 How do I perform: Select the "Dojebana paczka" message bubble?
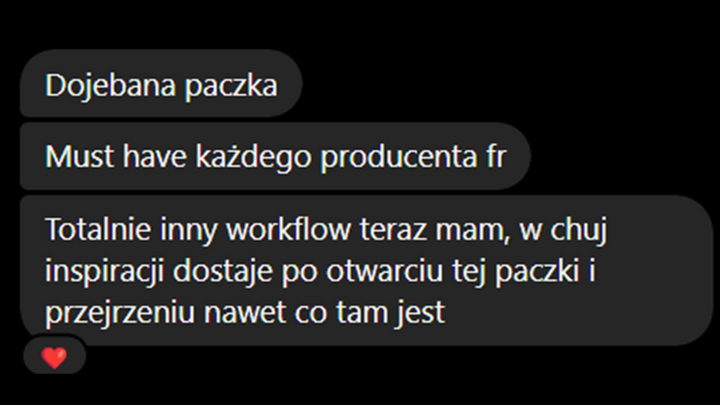click(x=161, y=83)
